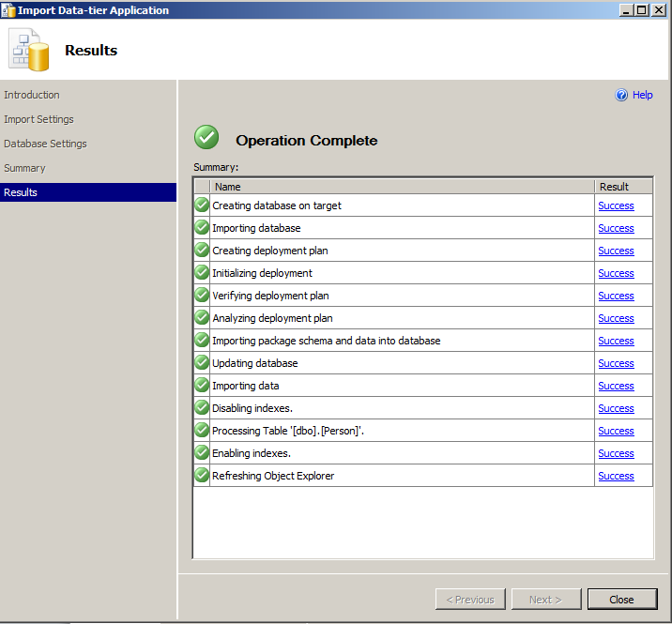
Task: Switch to the Summary step
Action: coord(24,168)
